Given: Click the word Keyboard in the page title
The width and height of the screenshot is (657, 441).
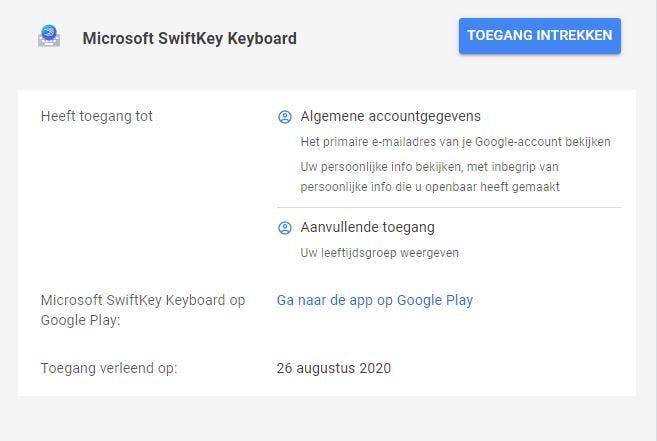Looking at the screenshot, I should [x=258, y=39].
